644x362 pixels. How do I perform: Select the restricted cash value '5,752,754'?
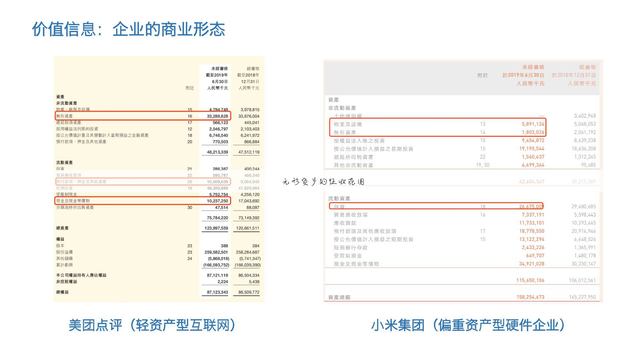click(218, 195)
